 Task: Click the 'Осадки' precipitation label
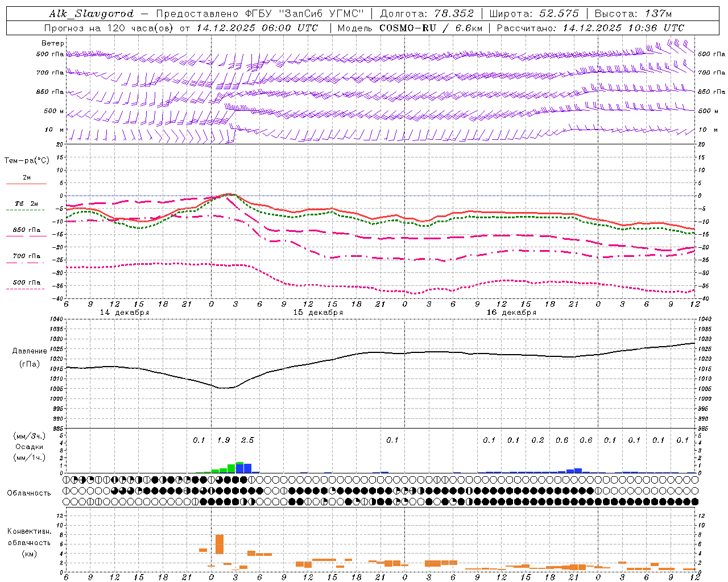[30, 447]
